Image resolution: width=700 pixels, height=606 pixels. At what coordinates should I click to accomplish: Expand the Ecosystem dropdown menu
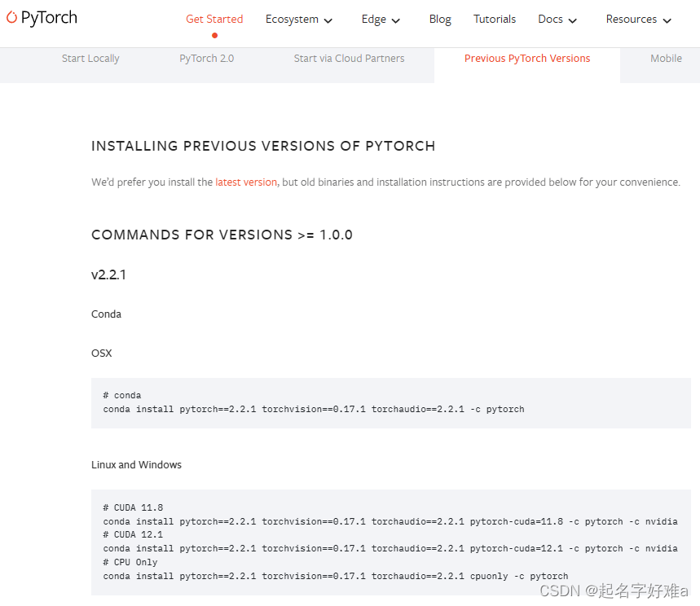click(298, 20)
